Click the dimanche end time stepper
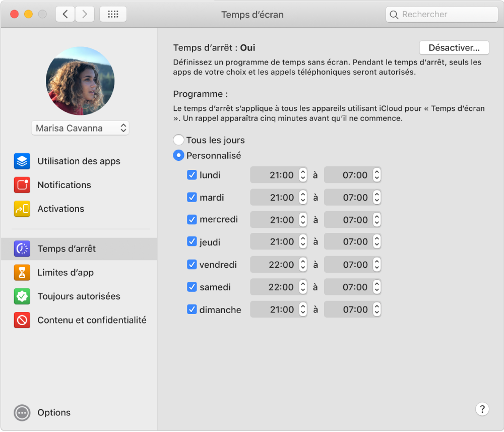Viewport: 504px width, 432px height. tap(376, 310)
